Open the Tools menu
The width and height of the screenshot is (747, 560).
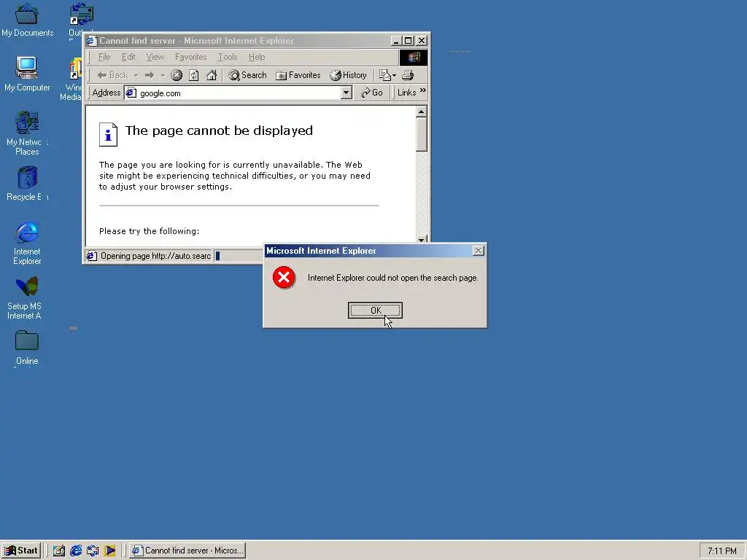(x=228, y=57)
